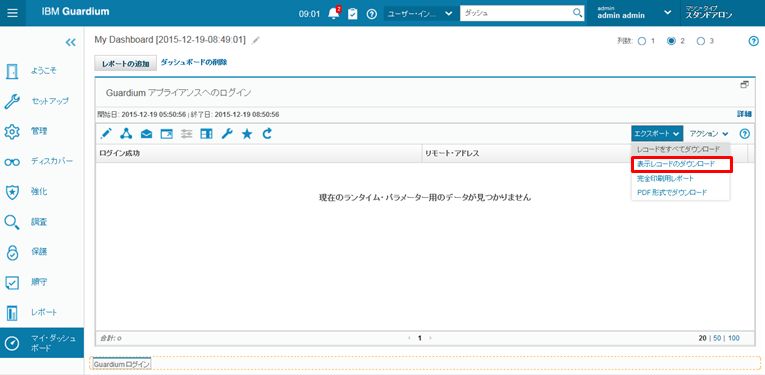Open the 調査 magnifier icon
The height and width of the screenshot is (375, 765).
pos(12,222)
